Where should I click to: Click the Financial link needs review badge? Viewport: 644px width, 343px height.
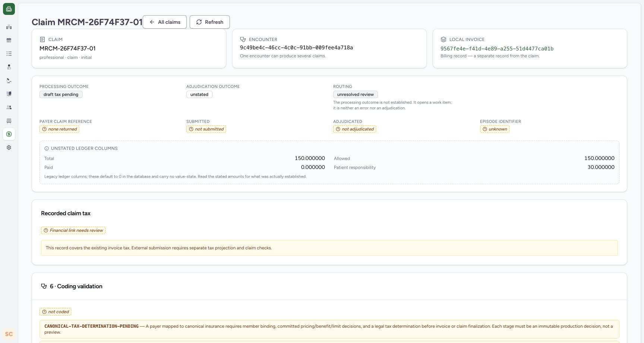(73, 231)
